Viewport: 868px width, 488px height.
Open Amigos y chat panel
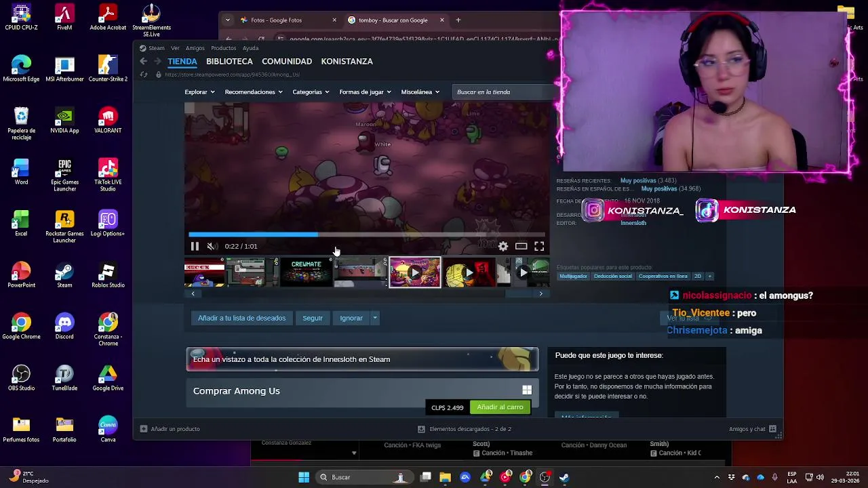(752, 429)
